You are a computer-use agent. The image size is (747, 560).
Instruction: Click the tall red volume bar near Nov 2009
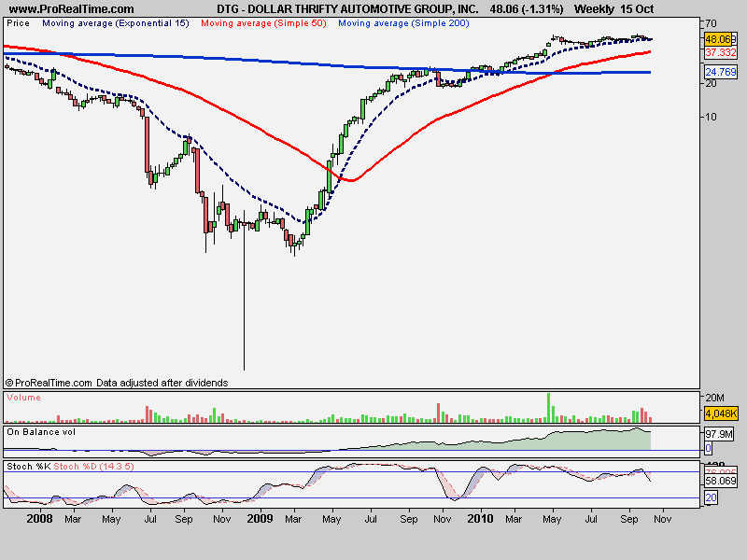click(438, 413)
